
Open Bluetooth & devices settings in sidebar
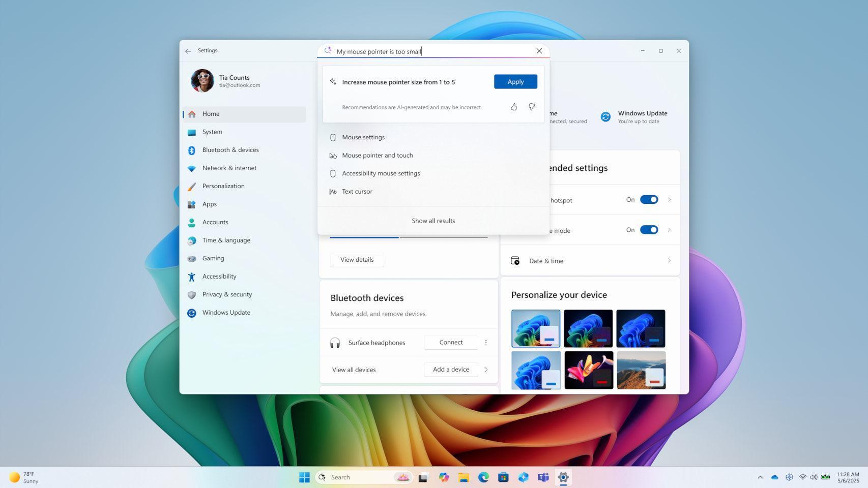coord(230,149)
